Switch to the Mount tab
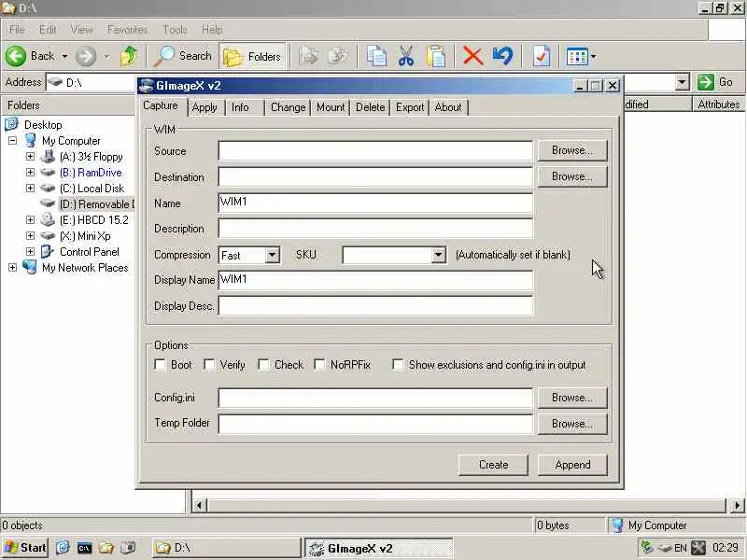The image size is (747, 560). tap(331, 107)
